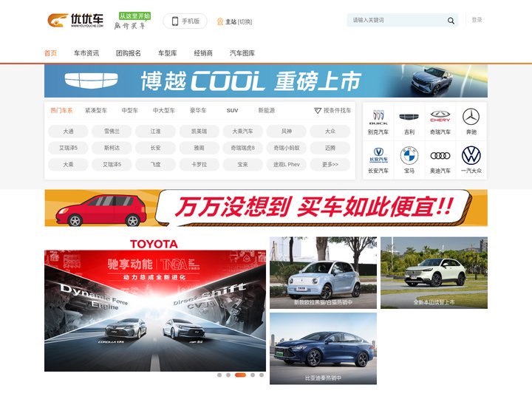The width and height of the screenshot is (532, 399).
Task: Choose the 飞度 car series pill
Action: click(155, 165)
